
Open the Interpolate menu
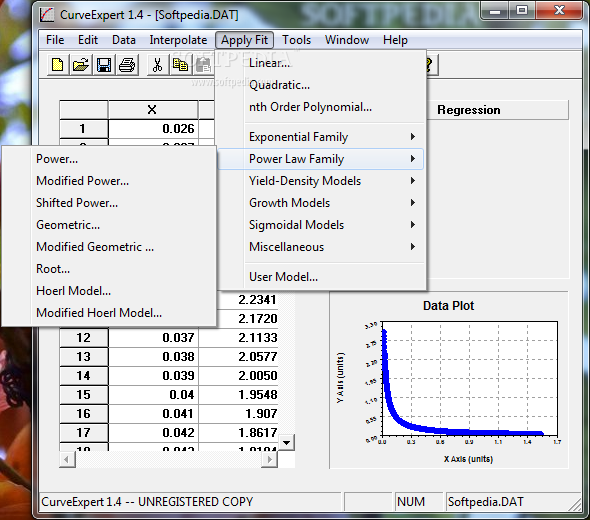click(x=178, y=40)
